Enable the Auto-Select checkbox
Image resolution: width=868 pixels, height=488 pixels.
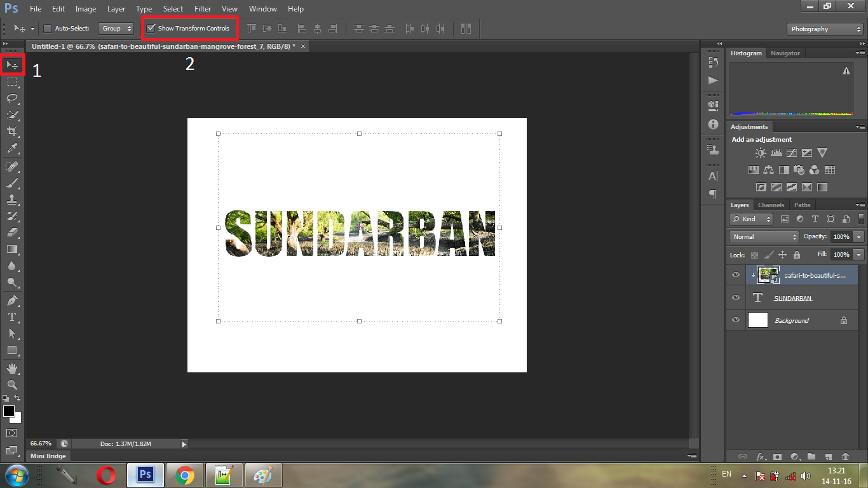tap(48, 29)
